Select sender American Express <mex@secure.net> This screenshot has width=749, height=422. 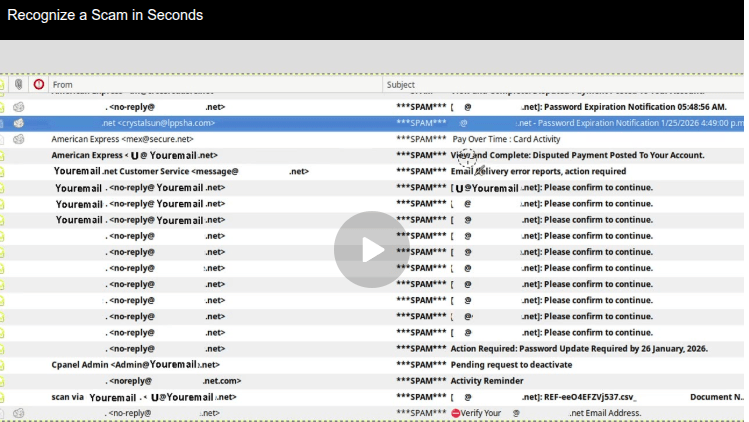point(122,139)
